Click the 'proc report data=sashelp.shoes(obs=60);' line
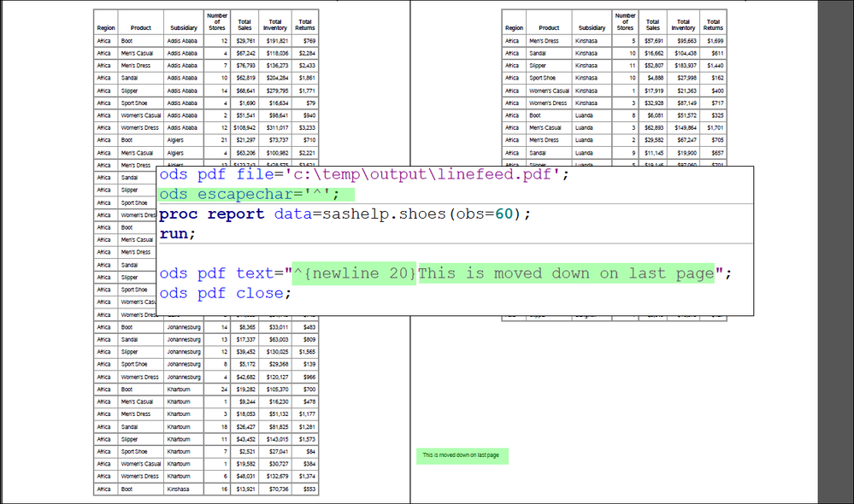This screenshot has height=504, width=854. (x=345, y=214)
